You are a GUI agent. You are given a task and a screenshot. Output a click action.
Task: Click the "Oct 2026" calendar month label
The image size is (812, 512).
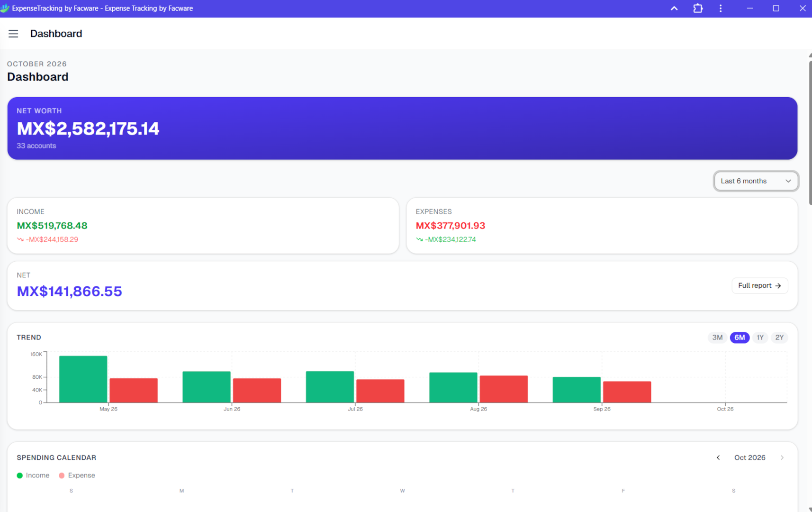pyautogui.click(x=750, y=457)
